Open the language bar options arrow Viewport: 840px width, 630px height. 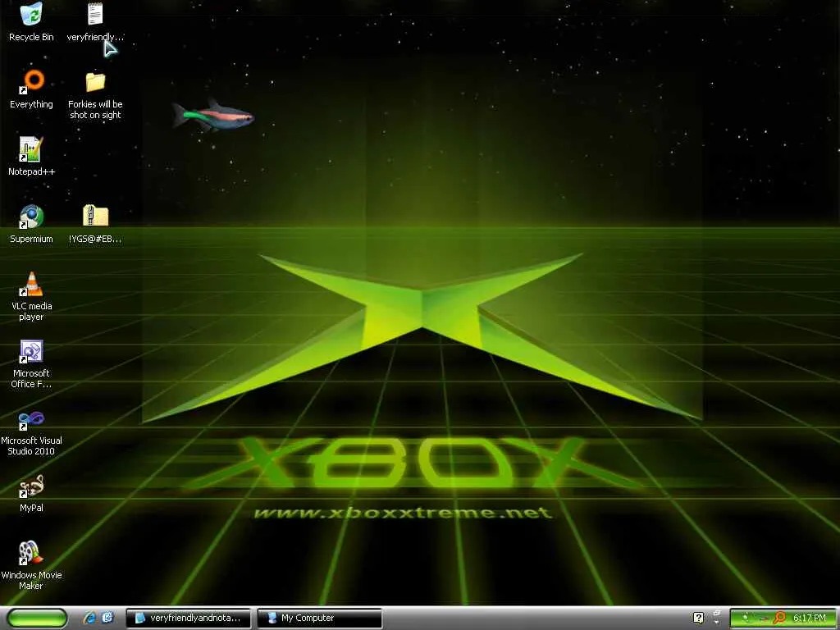point(716,622)
